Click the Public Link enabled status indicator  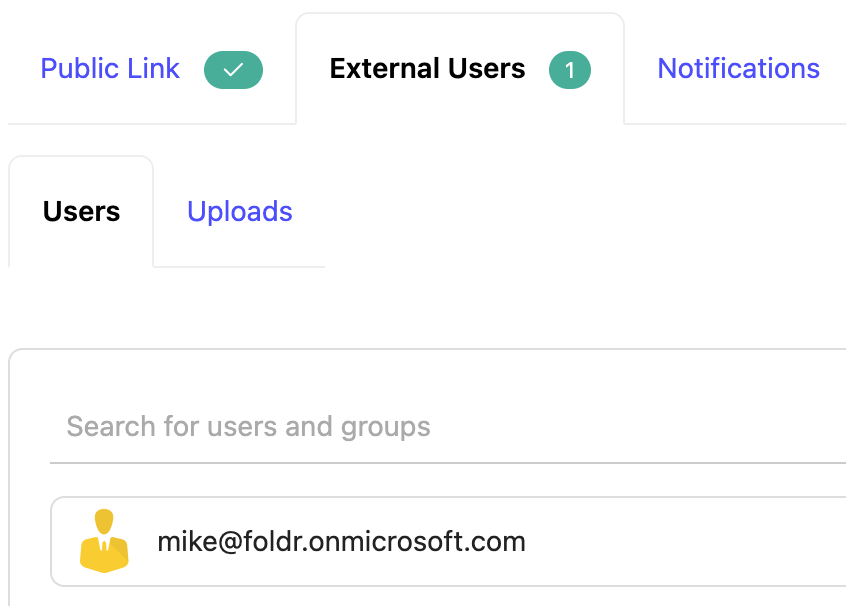(x=233, y=70)
